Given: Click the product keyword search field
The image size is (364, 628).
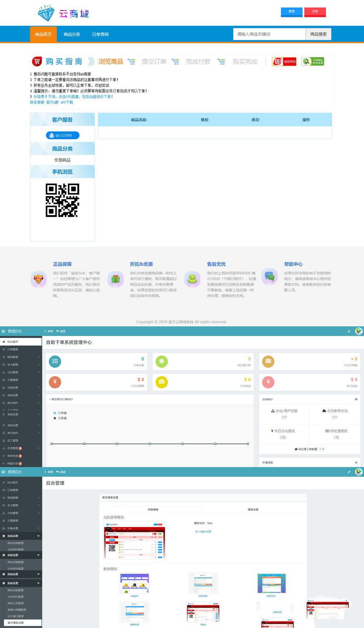Looking at the screenshot, I should [269, 34].
